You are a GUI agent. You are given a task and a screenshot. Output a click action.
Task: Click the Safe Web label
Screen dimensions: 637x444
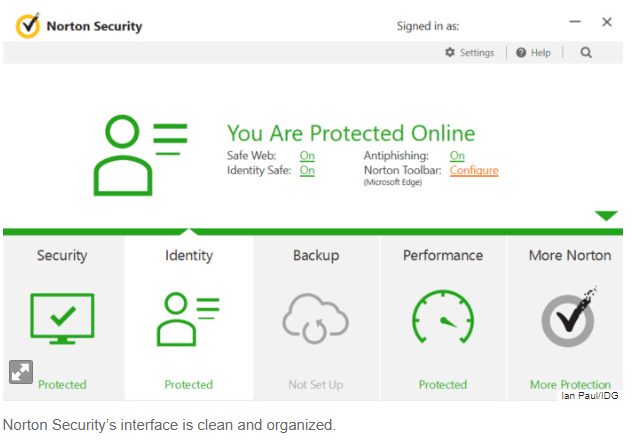pyautogui.click(x=251, y=156)
